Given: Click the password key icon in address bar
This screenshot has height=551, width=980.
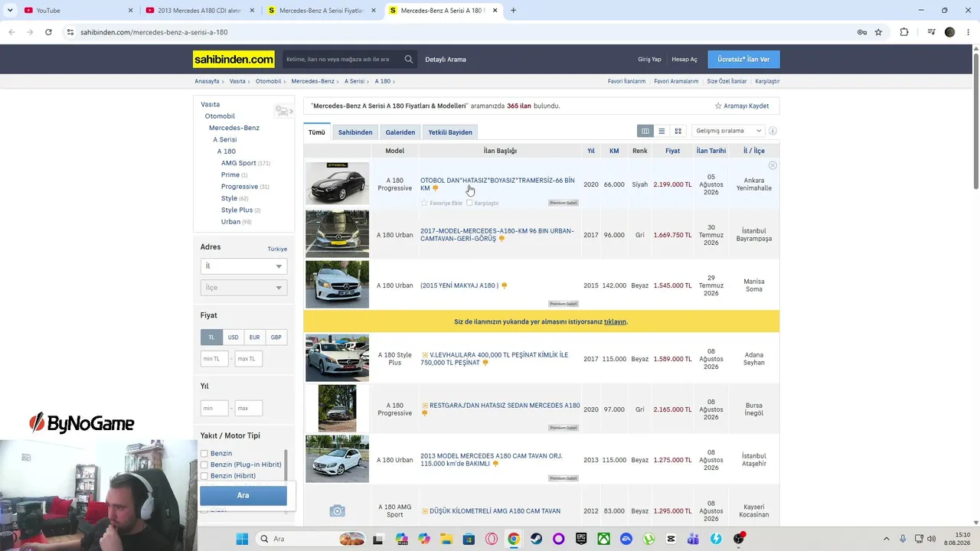Looking at the screenshot, I should [861, 32].
